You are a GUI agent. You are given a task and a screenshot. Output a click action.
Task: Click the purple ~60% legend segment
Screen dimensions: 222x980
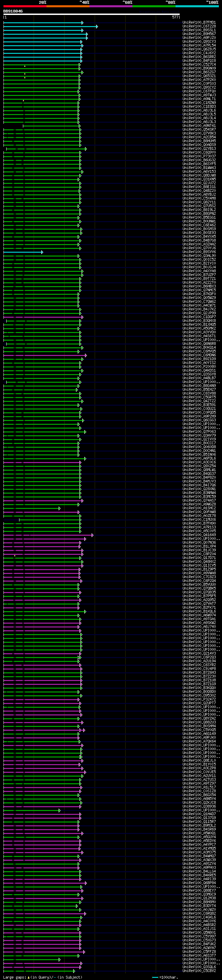pos(111,6)
